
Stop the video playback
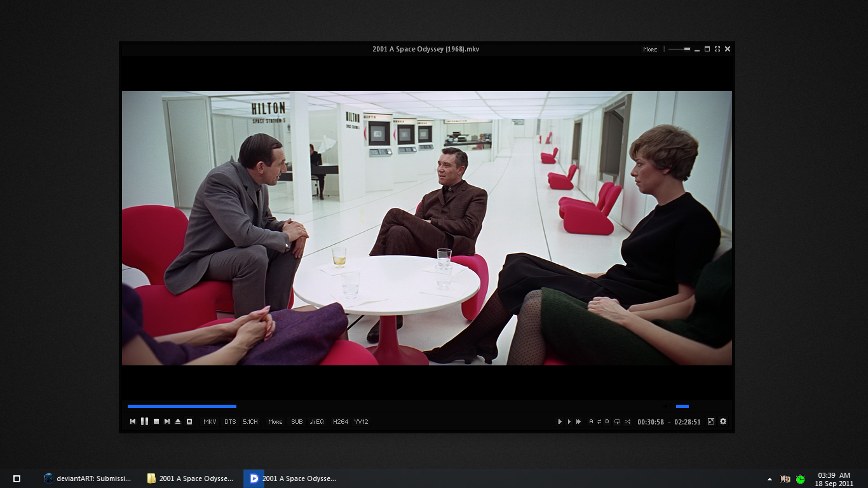(x=156, y=421)
